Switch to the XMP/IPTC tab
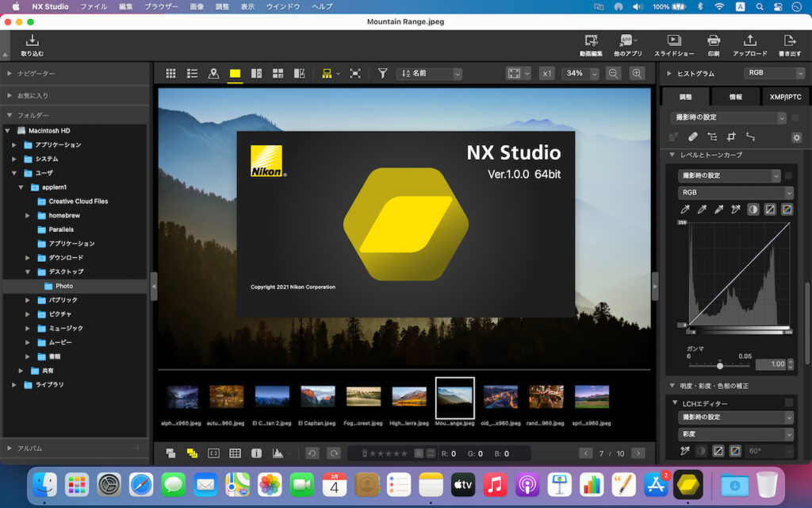The image size is (812, 508). pyautogui.click(x=782, y=97)
